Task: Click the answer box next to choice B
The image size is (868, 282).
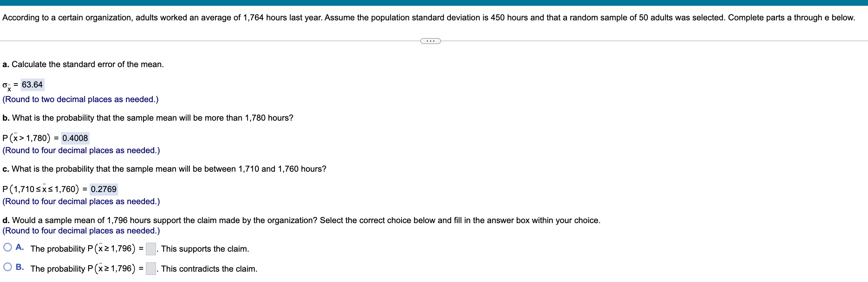Action: pyautogui.click(x=150, y=268)
